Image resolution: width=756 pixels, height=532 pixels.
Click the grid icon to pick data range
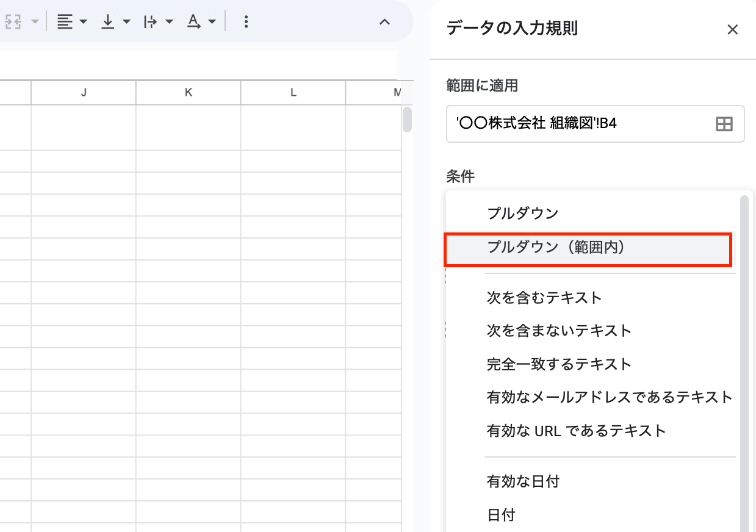pos(724,124)
